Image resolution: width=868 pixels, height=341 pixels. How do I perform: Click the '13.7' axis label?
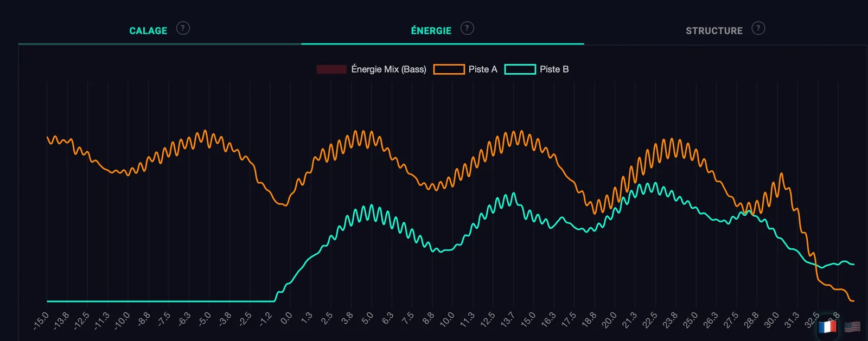pos(507,319)
